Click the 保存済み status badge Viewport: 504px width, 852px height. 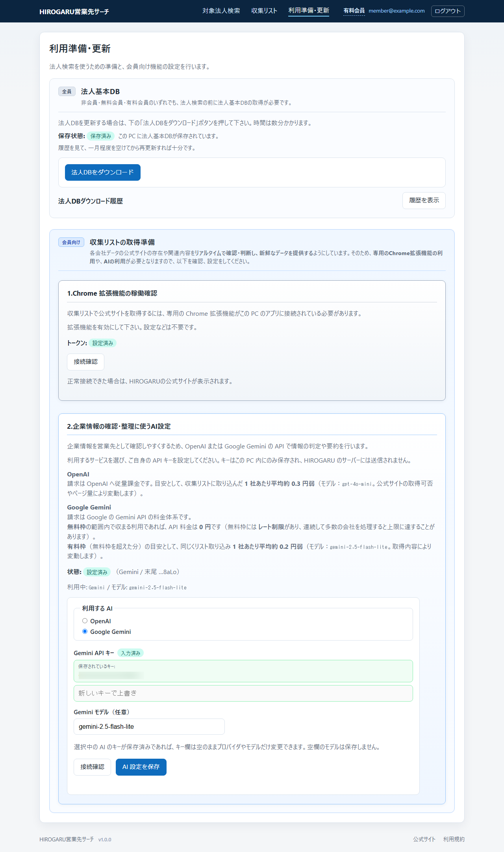point(101,136)
